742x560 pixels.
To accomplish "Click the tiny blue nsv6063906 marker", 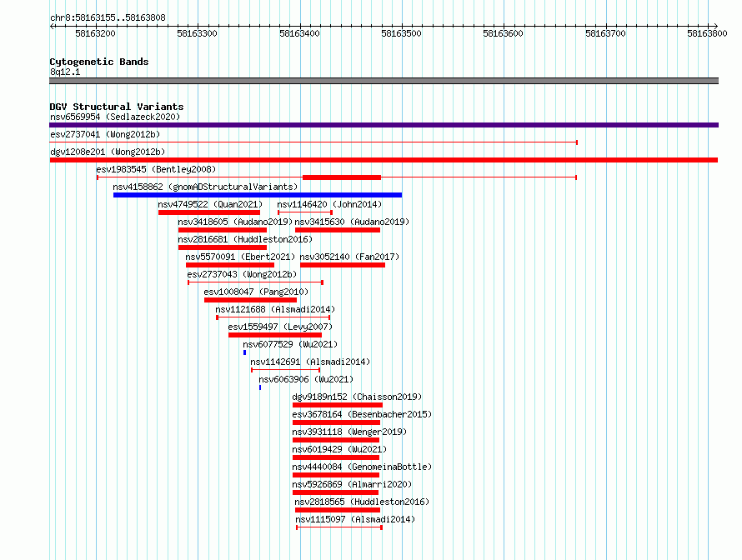I will click(x=260, y=387).
